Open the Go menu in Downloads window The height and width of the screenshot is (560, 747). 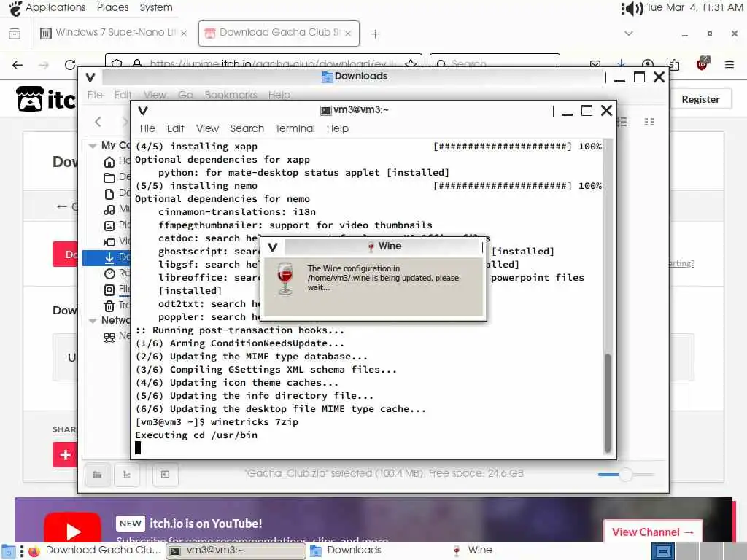point(185,95)
